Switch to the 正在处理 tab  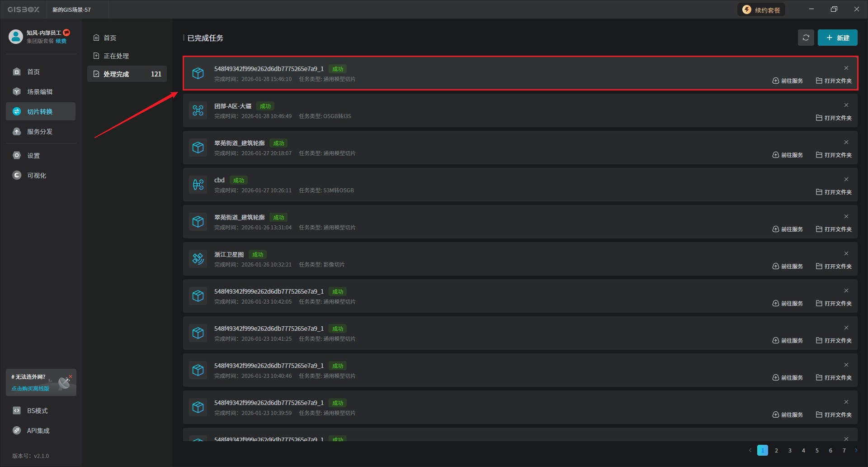pos(116,56)
